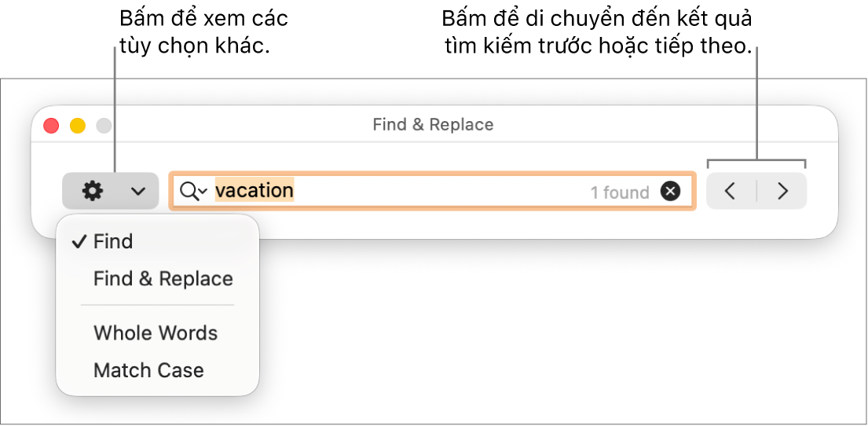Click empty space inside the search field

pyautogui.click(x=440, y=191)
